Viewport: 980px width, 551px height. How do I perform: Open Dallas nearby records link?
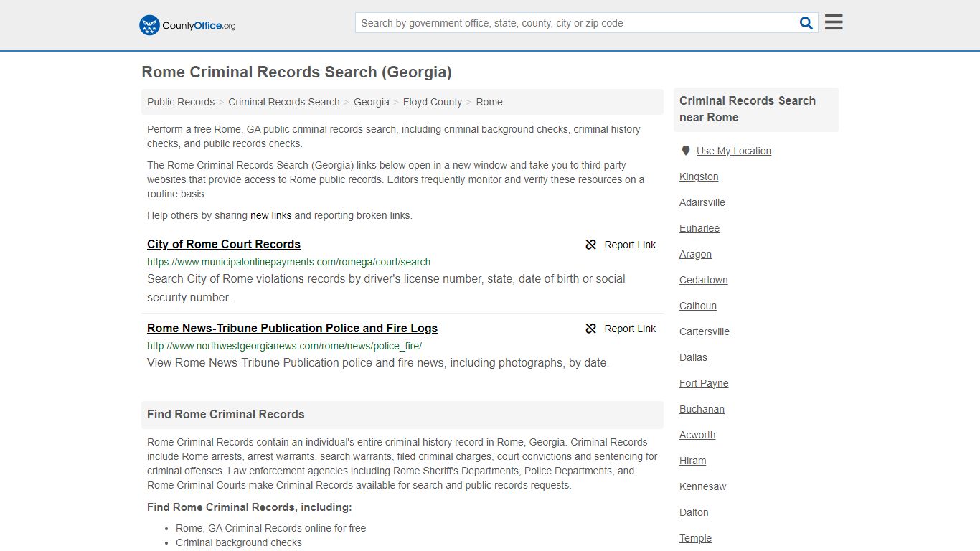pyautogui.click(x=693, y=357)
